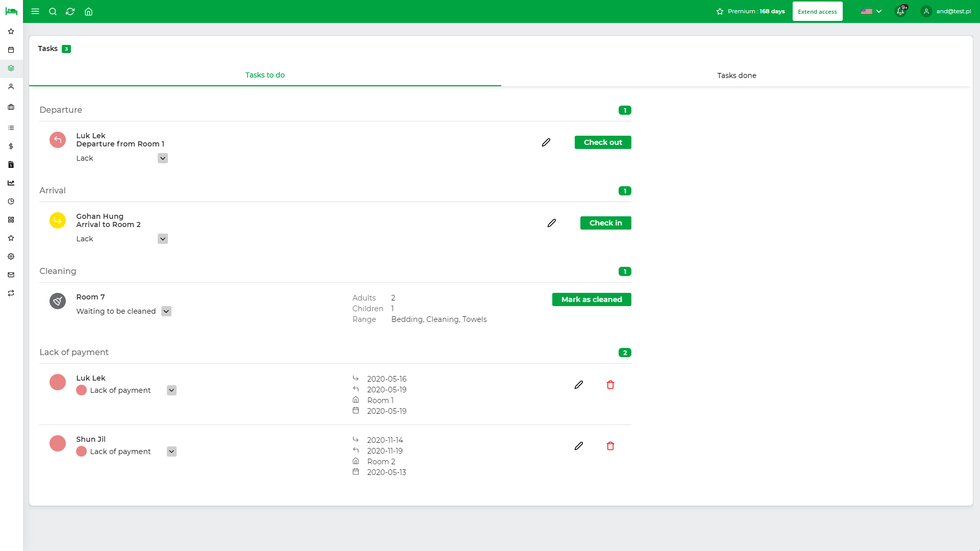Expand Shun Jil Lack of payment dropdown

[171, 452]
